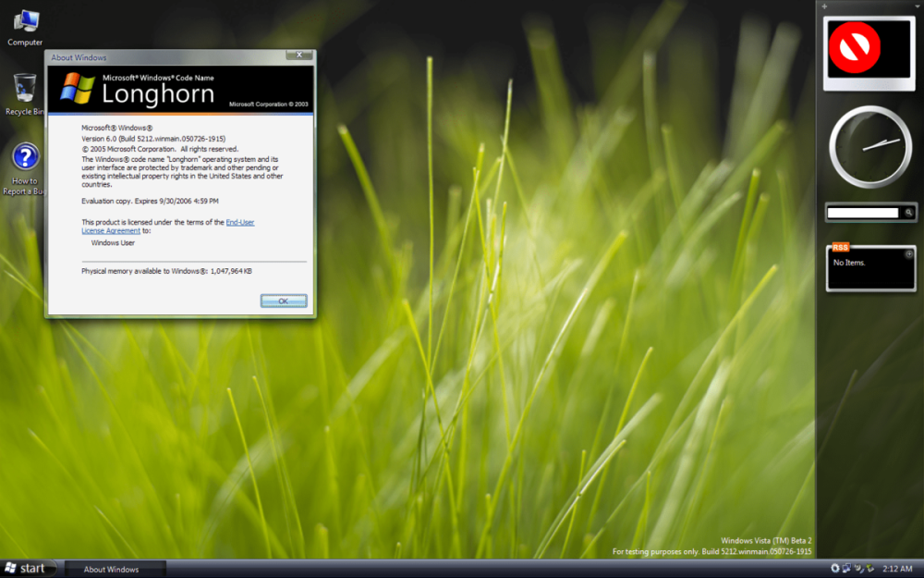Open the sidebar options chevron at top right
The width and height of the screenshot is (924, 578).
(918, 6)
